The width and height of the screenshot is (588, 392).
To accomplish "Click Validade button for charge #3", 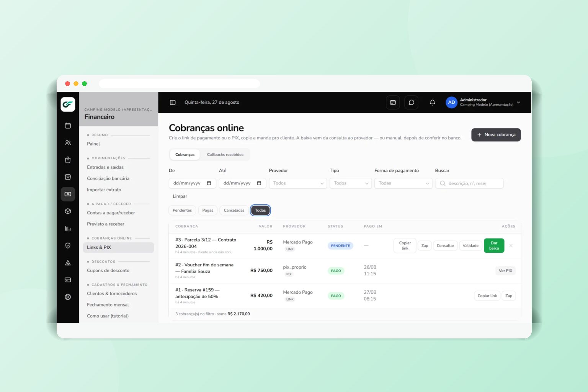I will (470, 246).
